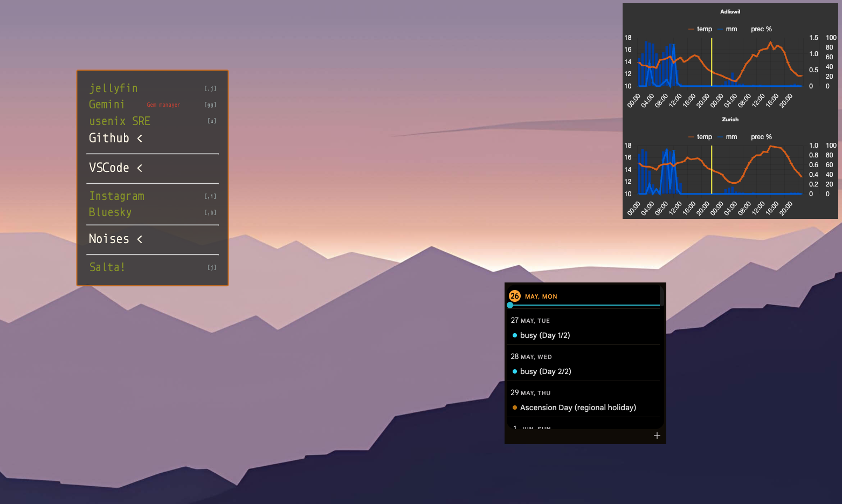Click the yellow current-time line in Adliswil chart

(x=712, y=62)
